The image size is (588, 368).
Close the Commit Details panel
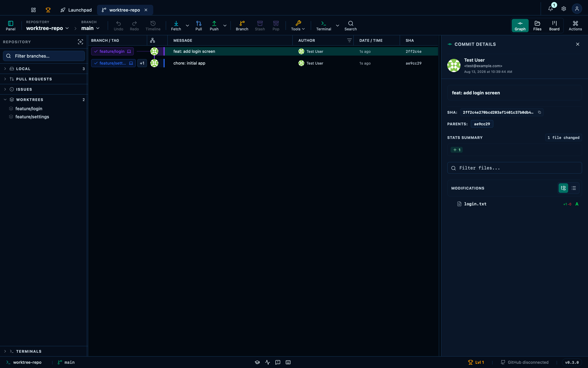(578, 44)
